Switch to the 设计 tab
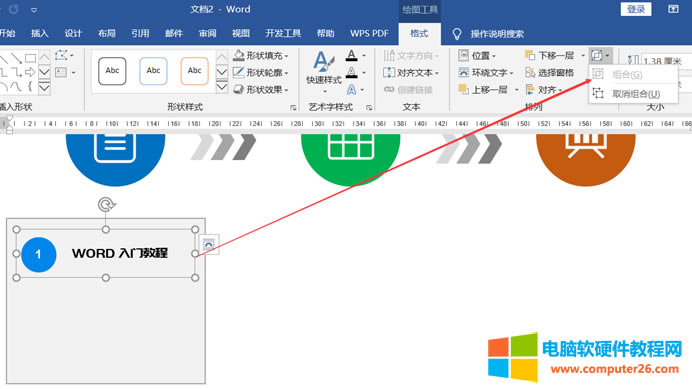 pos(73,34)
